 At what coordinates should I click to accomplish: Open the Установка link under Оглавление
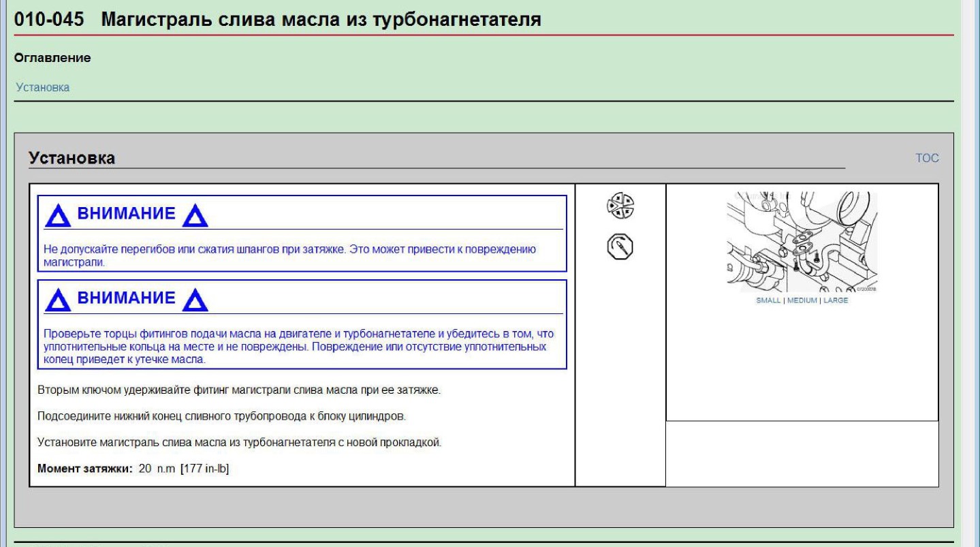coord(42,87)
